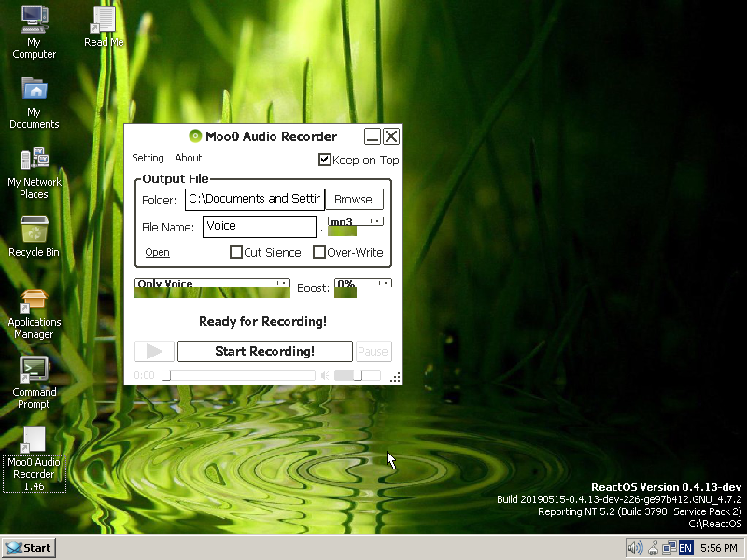
Task: Click the Moo0 Audio Recorder desktop shortcut
Action: 34,440
